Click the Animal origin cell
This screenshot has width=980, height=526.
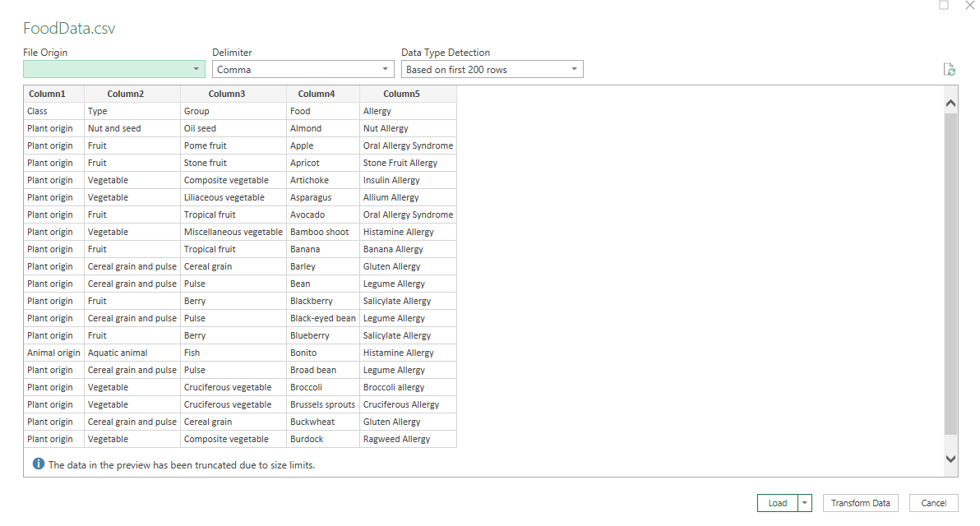coord(53,353)
